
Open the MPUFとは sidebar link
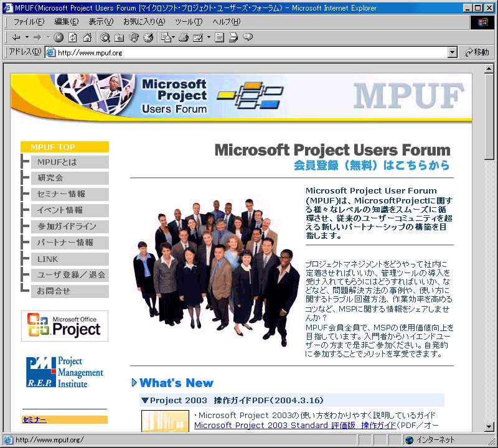click(70, 162)
